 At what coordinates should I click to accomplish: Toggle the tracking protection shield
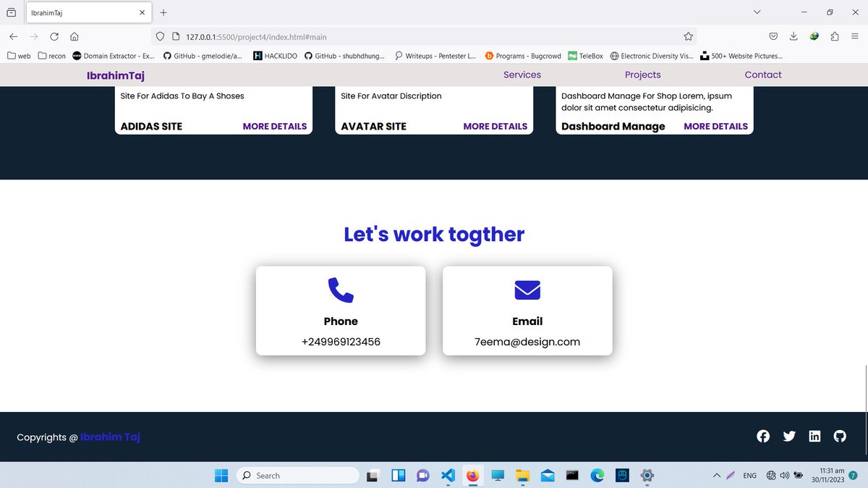160,35
